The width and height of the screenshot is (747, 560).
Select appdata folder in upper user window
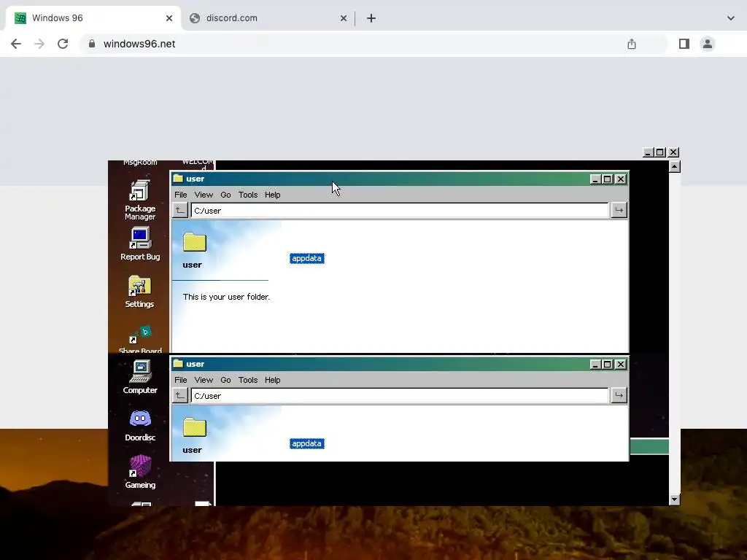coord(307,259)
